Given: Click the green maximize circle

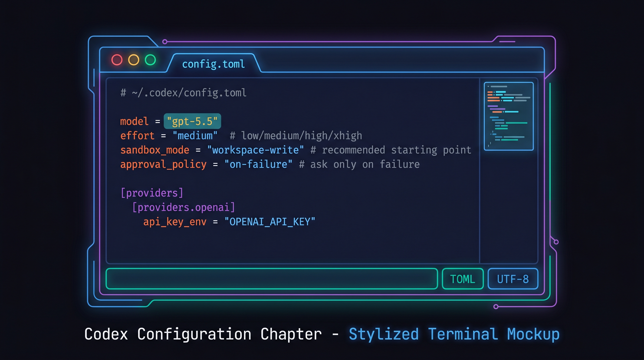Looking at the screenshot, I should click(150, 60).
